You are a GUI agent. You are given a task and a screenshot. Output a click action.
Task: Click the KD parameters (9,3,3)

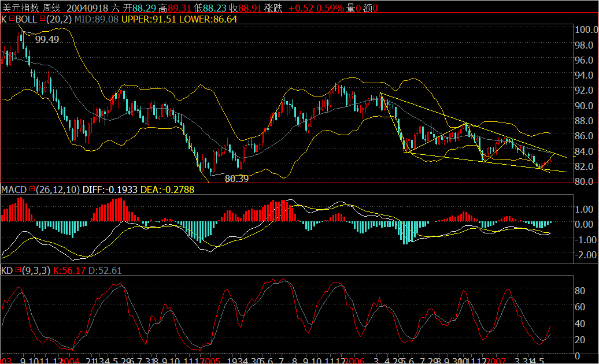(x=36, y=270)
